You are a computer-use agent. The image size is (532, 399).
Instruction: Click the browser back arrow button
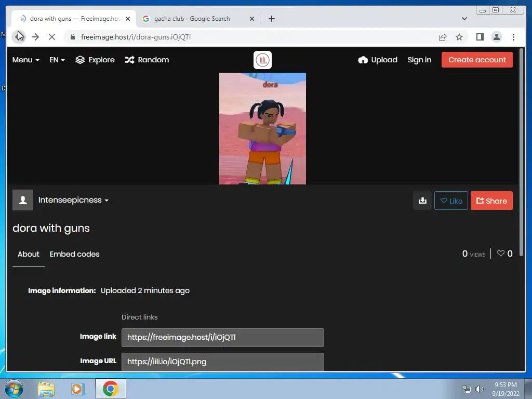(18, 37)
